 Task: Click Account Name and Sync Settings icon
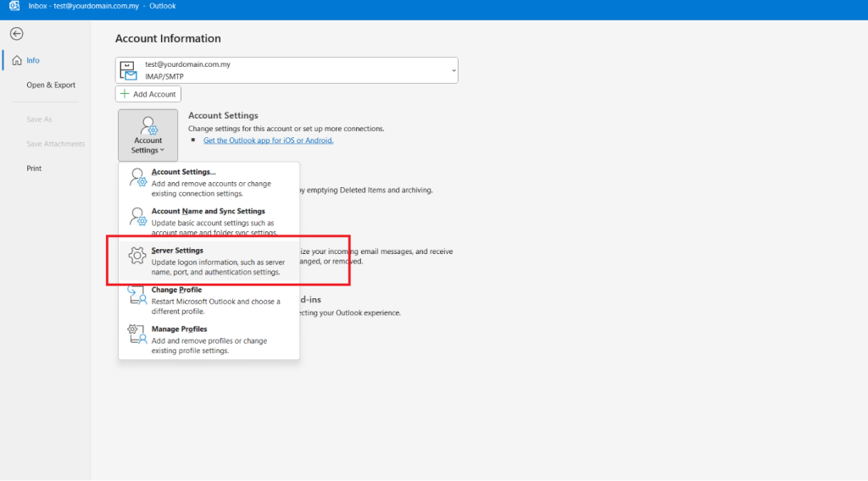[x=138, y=217]
